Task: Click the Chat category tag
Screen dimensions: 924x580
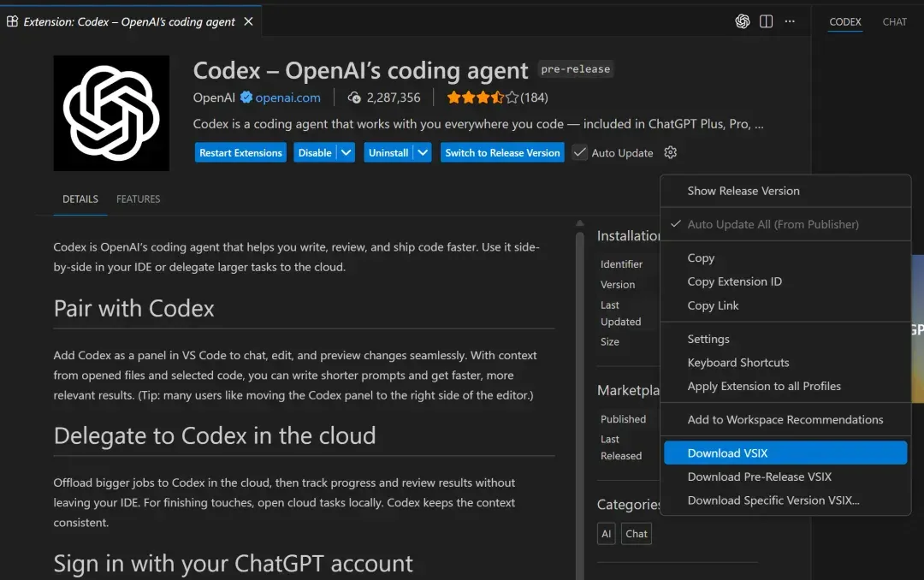Action: pyautogui.click(x=637, y=534)
